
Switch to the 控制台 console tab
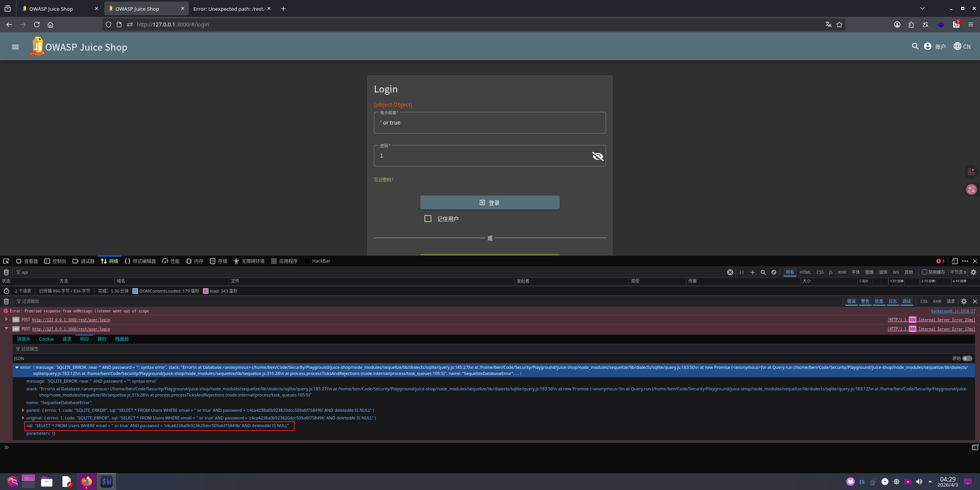[x=55, y=261]
